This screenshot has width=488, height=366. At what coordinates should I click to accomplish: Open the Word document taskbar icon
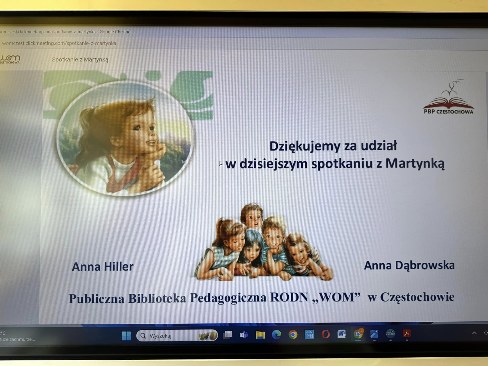point(342,334)
